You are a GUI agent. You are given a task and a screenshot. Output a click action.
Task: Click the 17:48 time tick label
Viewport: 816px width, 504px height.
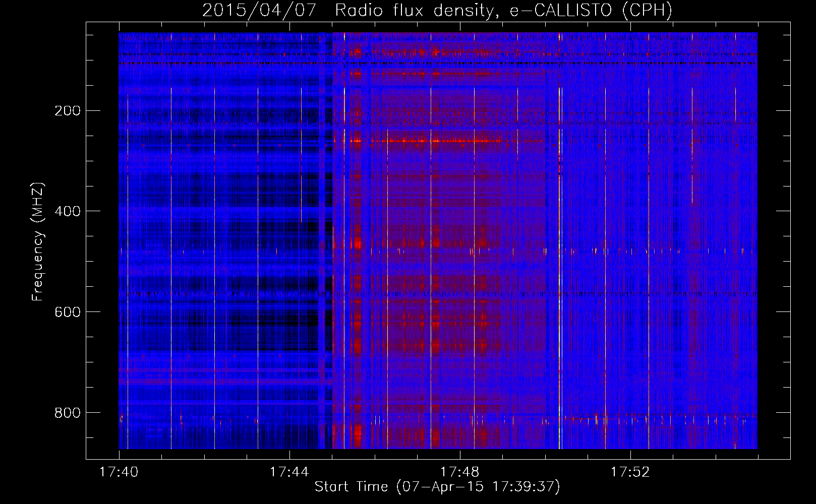[x=459, y=472]
